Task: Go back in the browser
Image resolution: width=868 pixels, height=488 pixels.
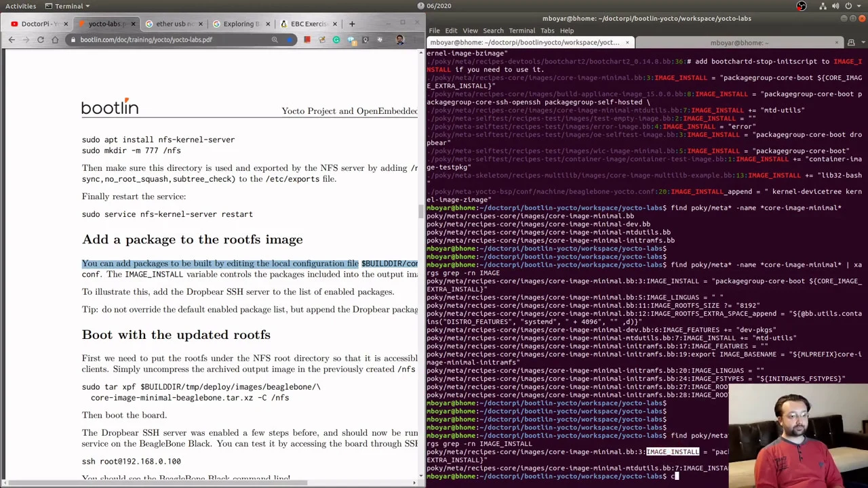Action: coord(12,40)
